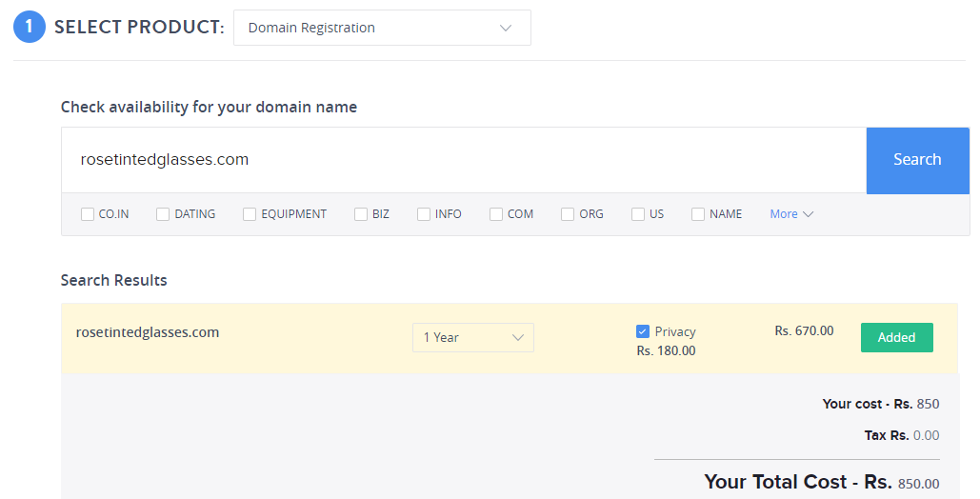Enable the CO.IN extension checkbox

88,214
